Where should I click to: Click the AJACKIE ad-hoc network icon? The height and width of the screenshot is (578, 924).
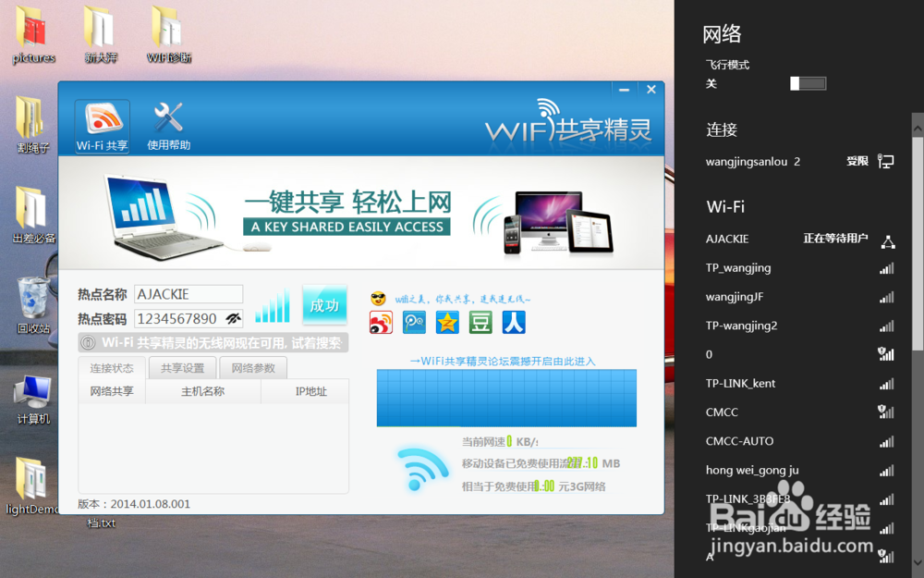[888, 240]
